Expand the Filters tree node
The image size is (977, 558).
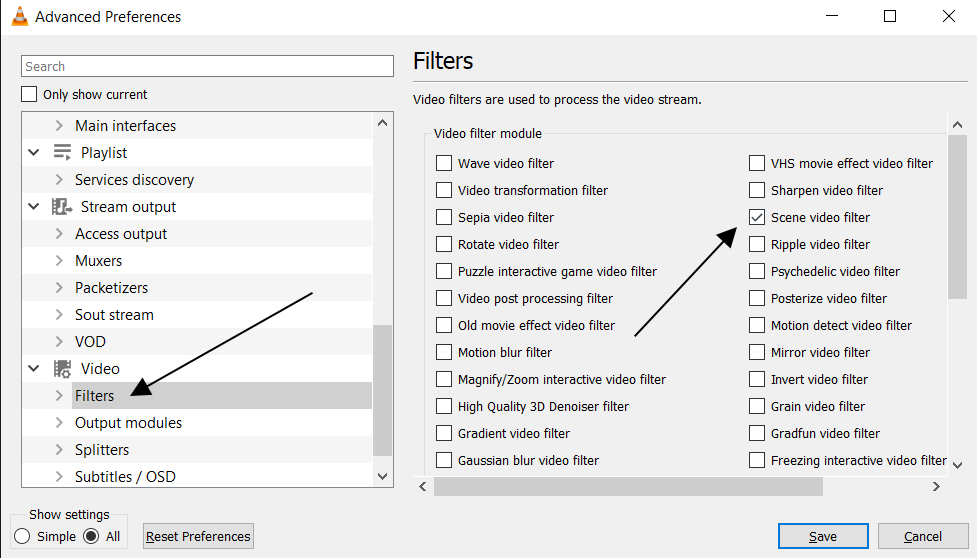tap(59, 396)
